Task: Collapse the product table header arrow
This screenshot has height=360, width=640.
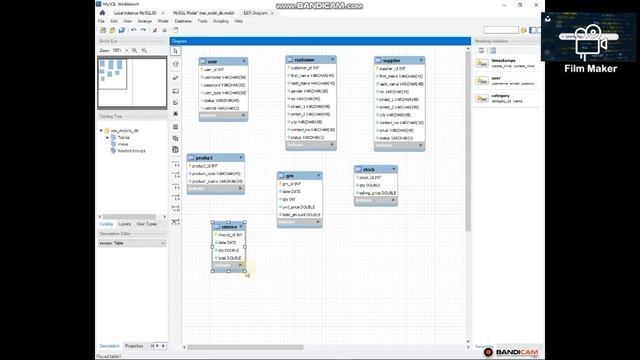Action: (x=241, y=157)
